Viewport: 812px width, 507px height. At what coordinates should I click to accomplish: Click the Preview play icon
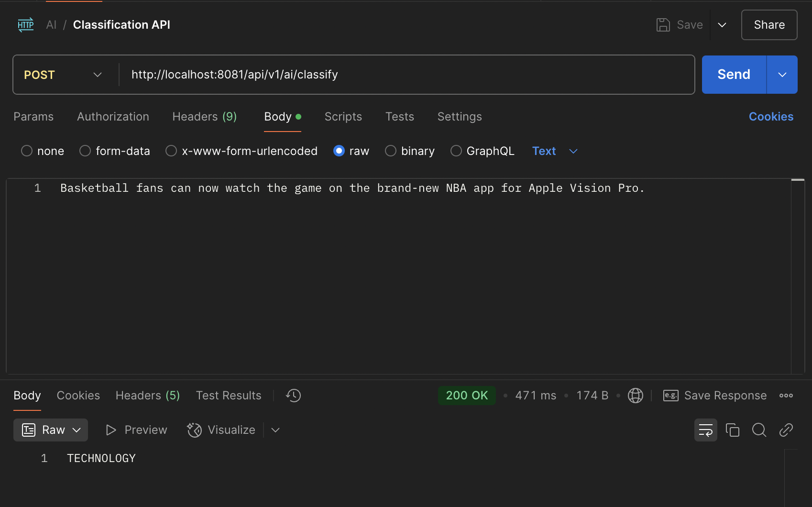pyautogui.click(x=111, y=430)
